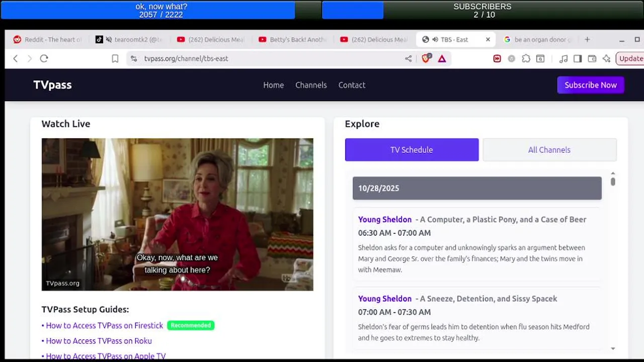Open the Contact navigation link
Image resolution: width=644 pixels, height=362 pixels.
pos(352,85)
